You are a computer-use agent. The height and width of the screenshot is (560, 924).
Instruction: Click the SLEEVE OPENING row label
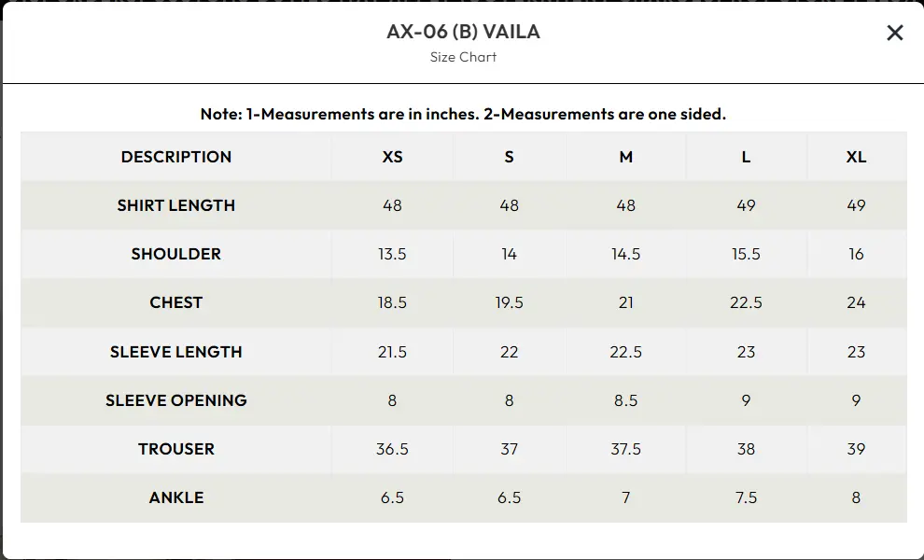tap(176, 400)
